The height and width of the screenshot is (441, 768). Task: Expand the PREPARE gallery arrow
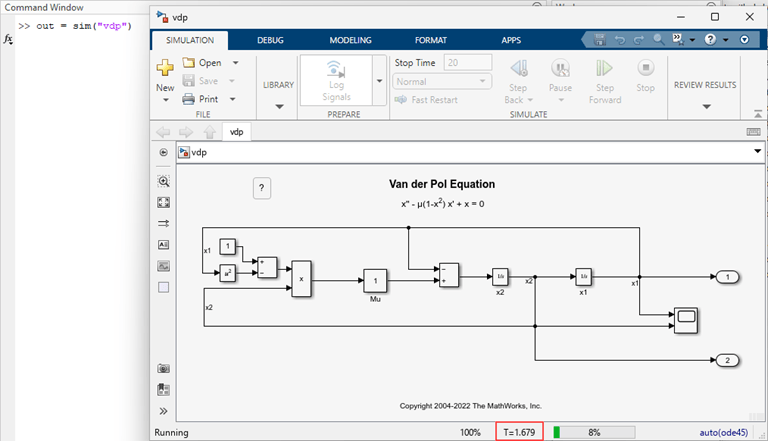coord(380,80)
